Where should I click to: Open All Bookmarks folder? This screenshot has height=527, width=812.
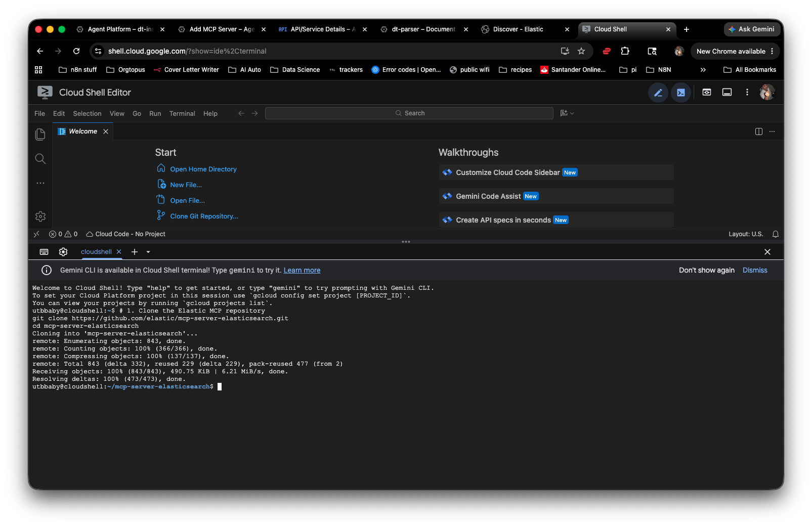point(750,70)
